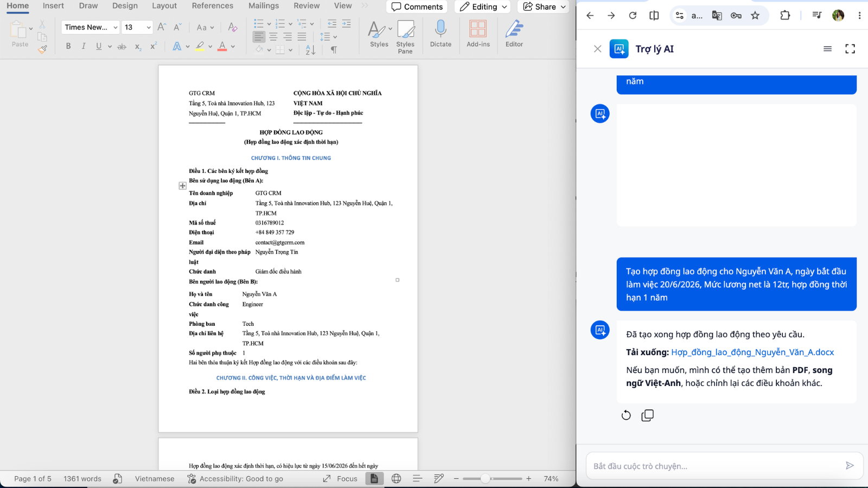Switch to the Insert ribbon tab

click(x=53, y=6)
